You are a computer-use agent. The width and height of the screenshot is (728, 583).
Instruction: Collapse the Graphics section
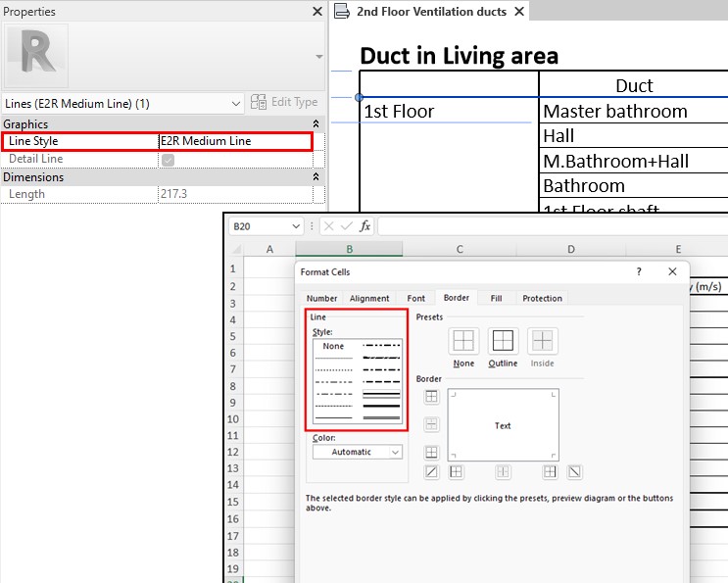315,124
